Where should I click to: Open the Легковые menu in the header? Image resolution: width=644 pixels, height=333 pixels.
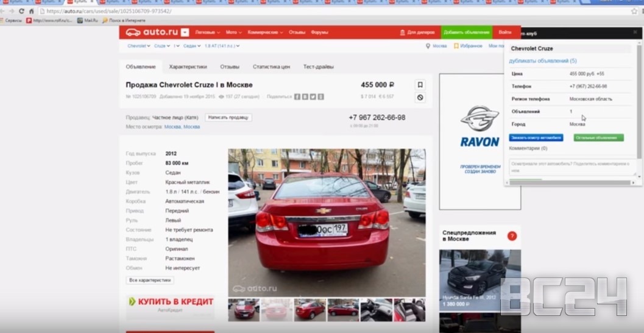pos(207,32)
